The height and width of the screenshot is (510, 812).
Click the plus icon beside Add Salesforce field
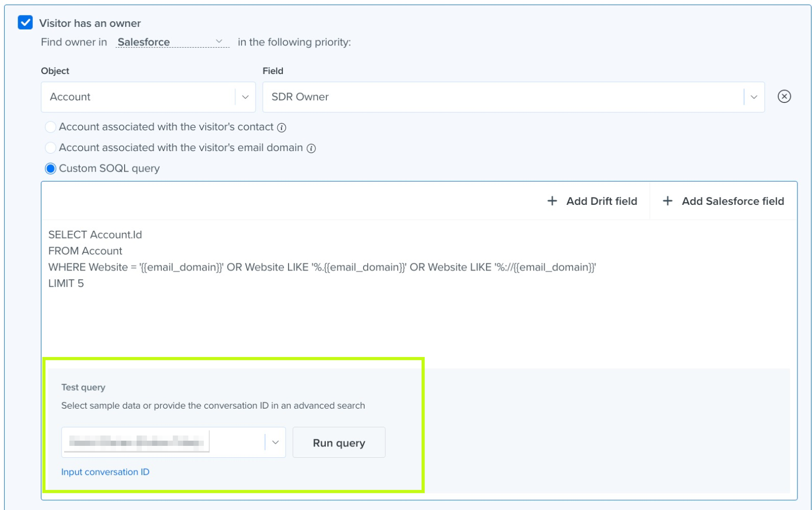click(x=668, y=201)
